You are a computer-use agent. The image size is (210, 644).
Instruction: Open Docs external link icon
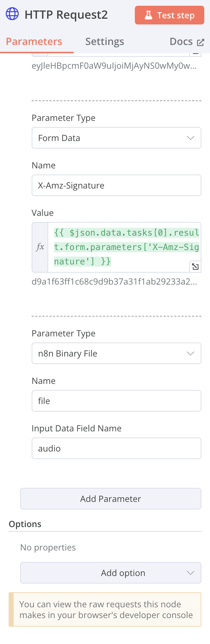pyautogui.click(x=201, y=42)
